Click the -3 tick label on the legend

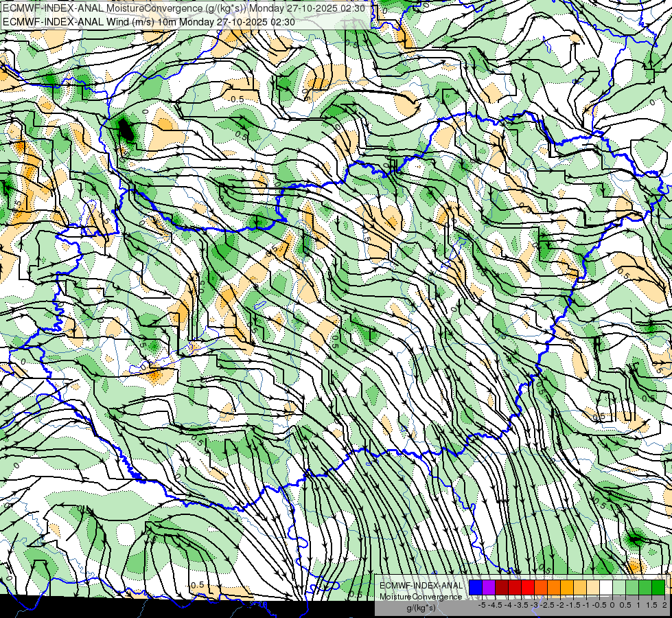click(534, 605)
